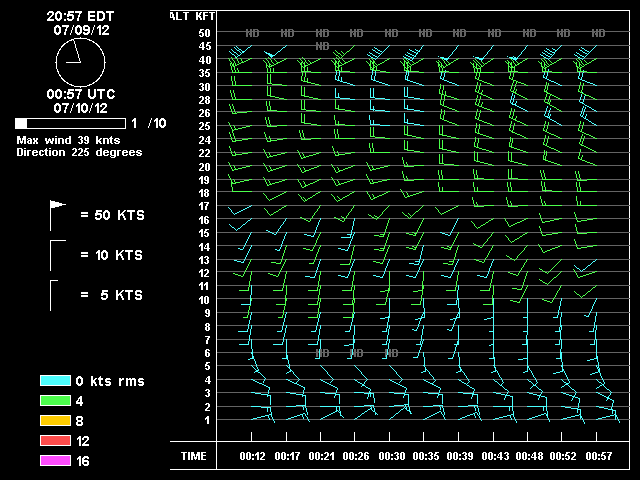The image size is (640, 480).
Task: Click the altitude 5 label
Action: click(x=207, y=366)
